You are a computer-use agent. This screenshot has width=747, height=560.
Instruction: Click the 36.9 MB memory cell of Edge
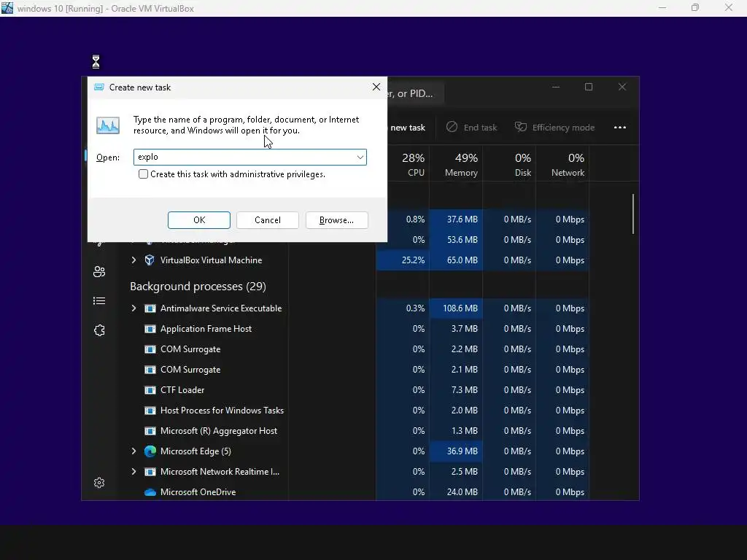456,451
